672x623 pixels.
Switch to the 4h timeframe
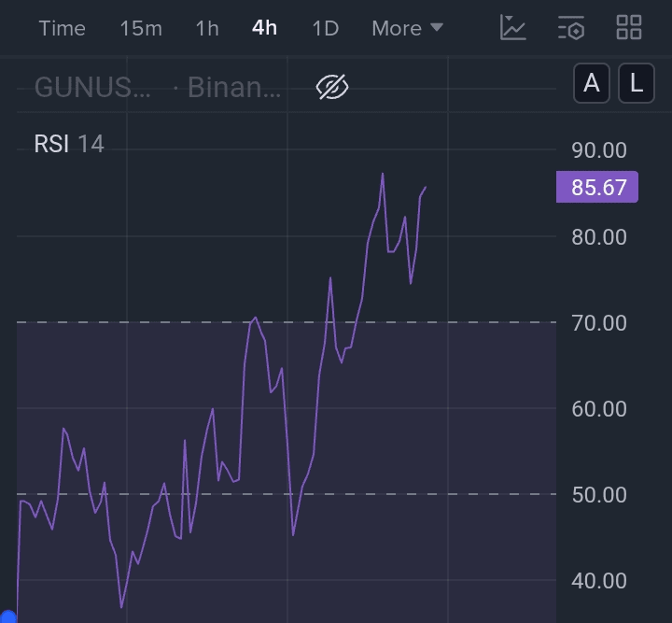(264, 28)
